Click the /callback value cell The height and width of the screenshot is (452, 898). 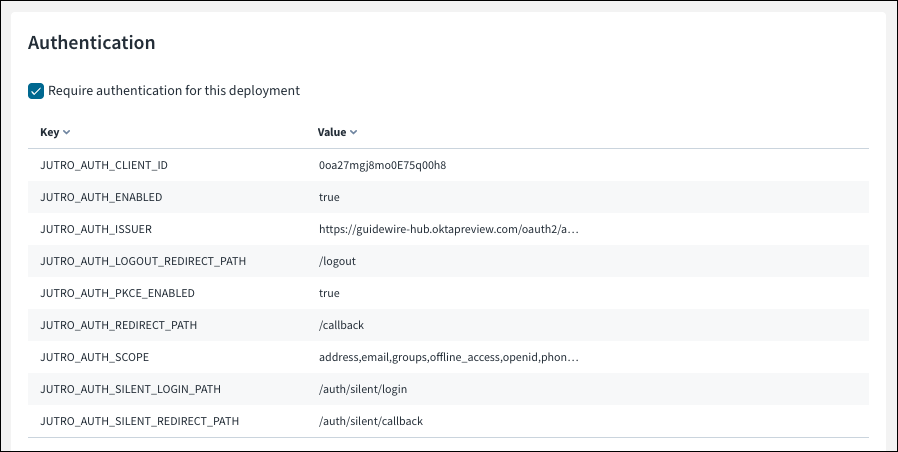point(341,325)
